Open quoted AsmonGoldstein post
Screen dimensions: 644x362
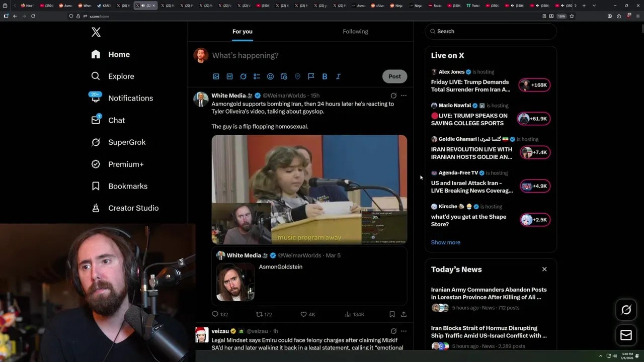pos(309,276)
